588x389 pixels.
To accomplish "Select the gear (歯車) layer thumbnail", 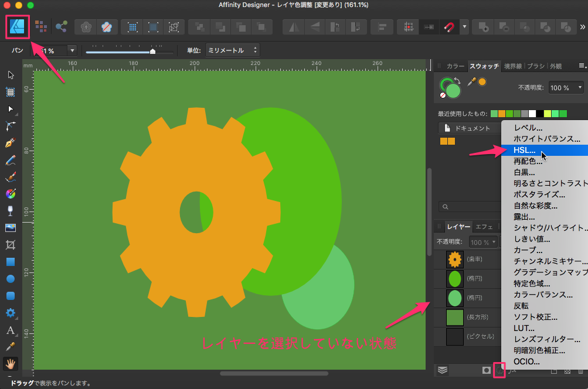I will click(x=454, y=259).
